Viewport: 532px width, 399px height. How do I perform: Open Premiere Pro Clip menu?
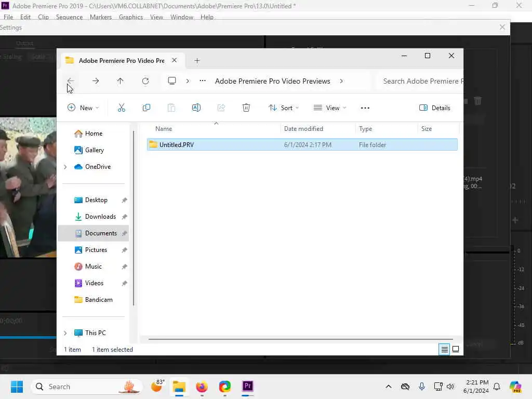pos(43,17)
